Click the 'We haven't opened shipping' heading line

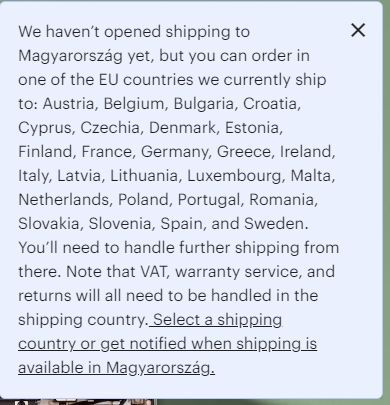click(x=134, y=32)
